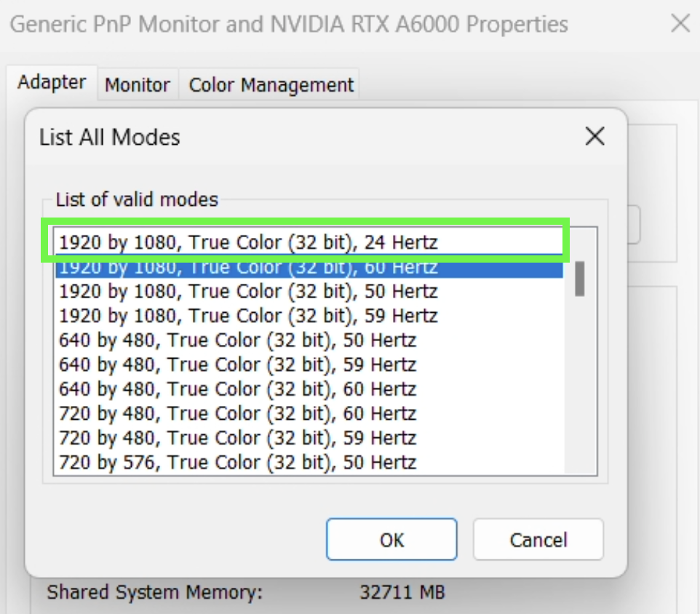
Task: Go to the Color Management tab
Action: click(x=271, y=85)
